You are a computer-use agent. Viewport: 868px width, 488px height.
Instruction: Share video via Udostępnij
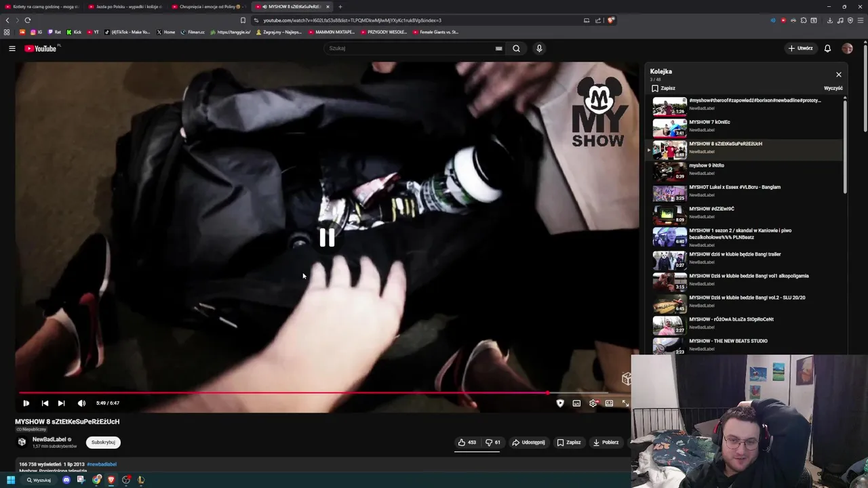point(528,443)
